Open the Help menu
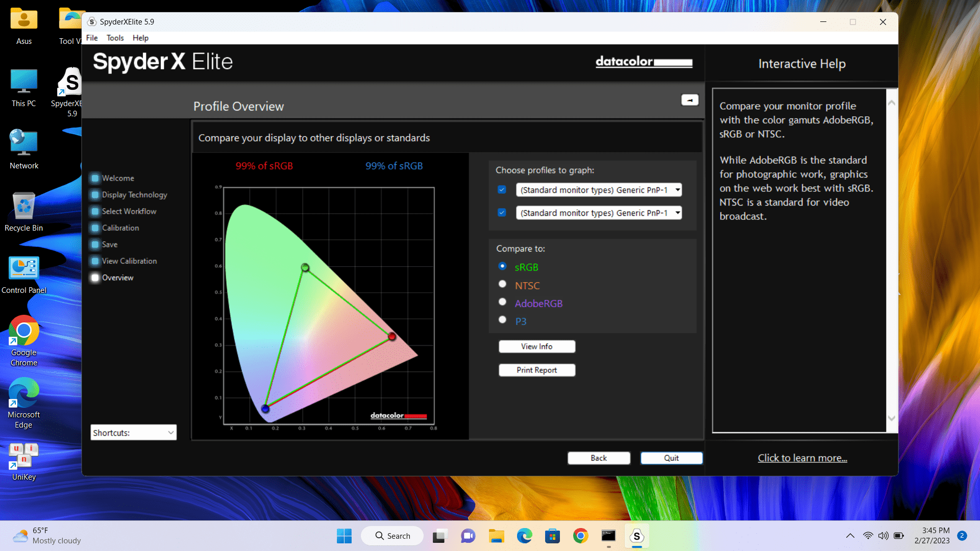 pos(140,38)
